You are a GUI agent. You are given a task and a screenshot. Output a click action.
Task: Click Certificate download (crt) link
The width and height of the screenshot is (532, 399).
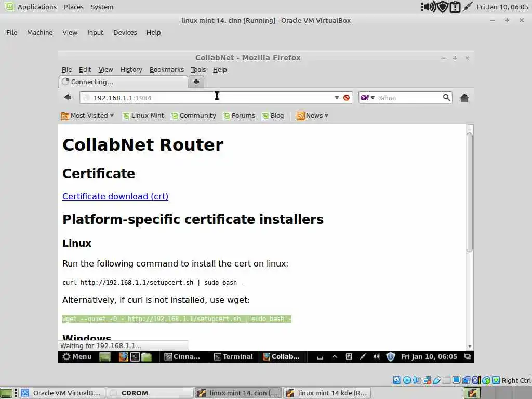pos(115,196)
